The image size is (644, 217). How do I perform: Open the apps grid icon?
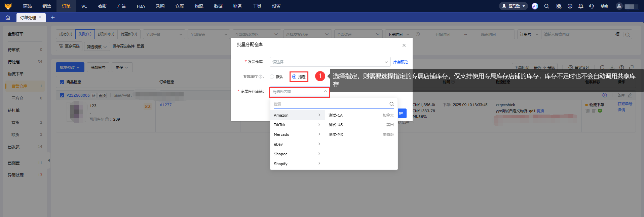[559, 6]
